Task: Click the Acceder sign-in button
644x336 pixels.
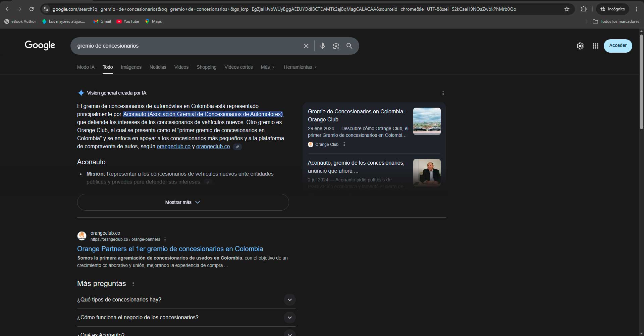Action: [x=618, y=46]
